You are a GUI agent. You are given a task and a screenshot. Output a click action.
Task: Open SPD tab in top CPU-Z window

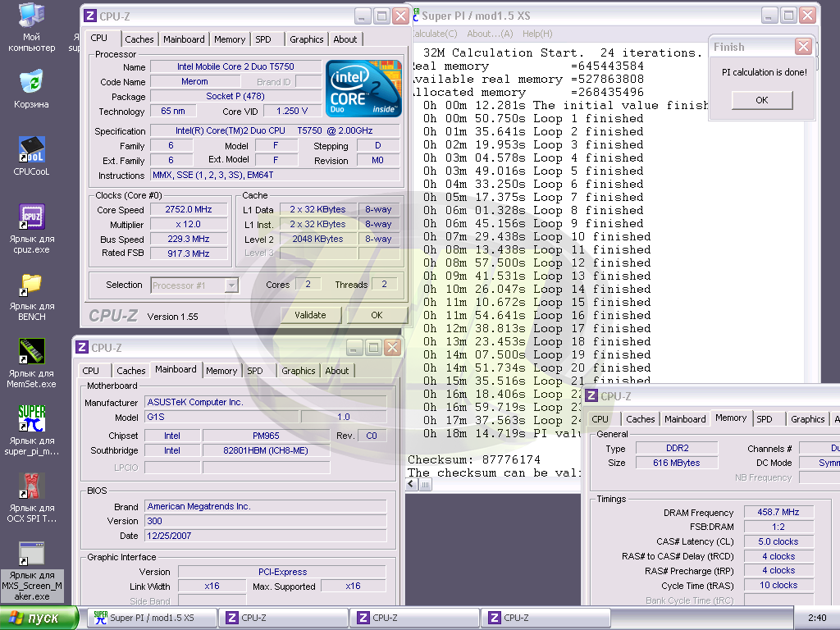coord(263,39)
